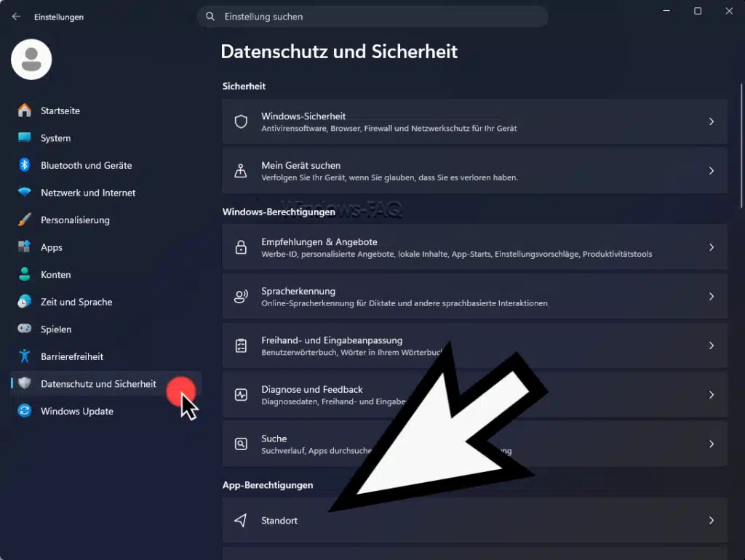Click the Empfehlungen & Angebote lock icon

[241, 247]
